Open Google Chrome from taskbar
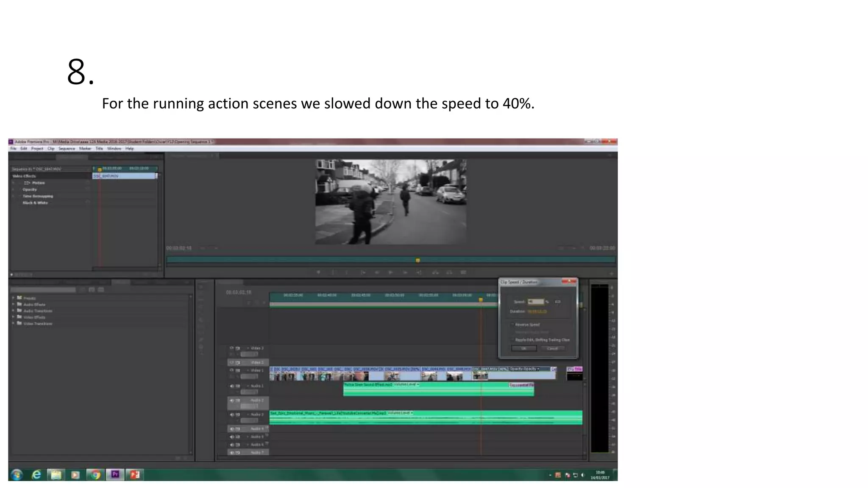 [96, 475]
